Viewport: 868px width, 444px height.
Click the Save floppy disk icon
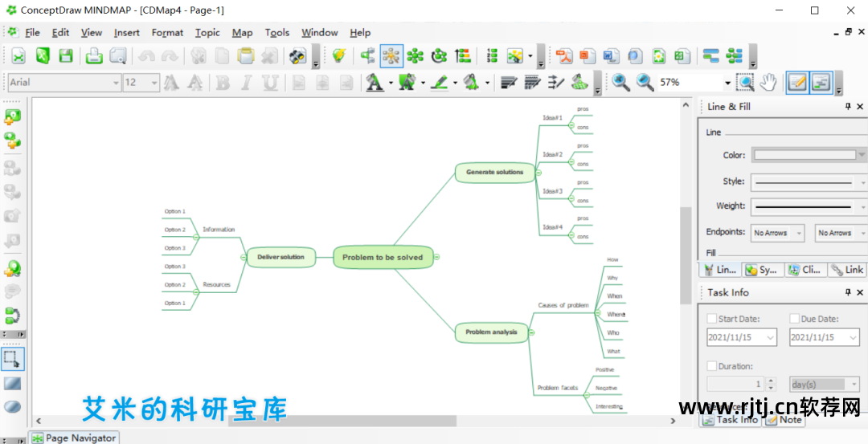67,55
